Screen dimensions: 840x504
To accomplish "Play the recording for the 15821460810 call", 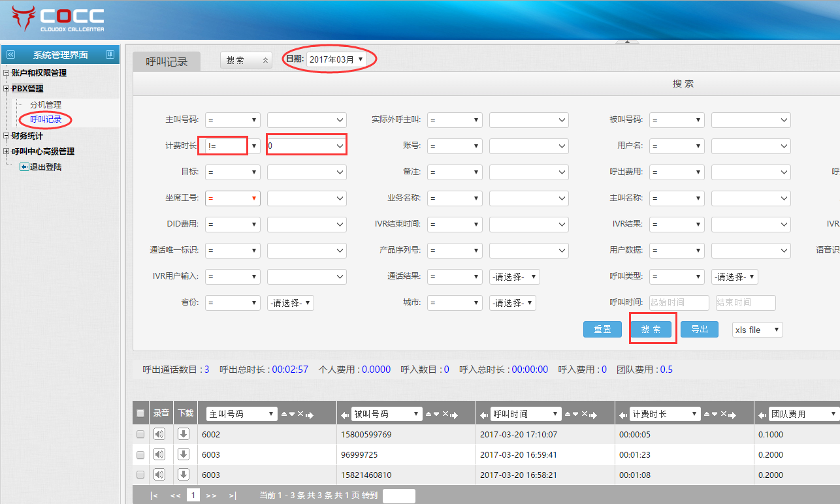I will pyautogui.click(x=159, y=475).
